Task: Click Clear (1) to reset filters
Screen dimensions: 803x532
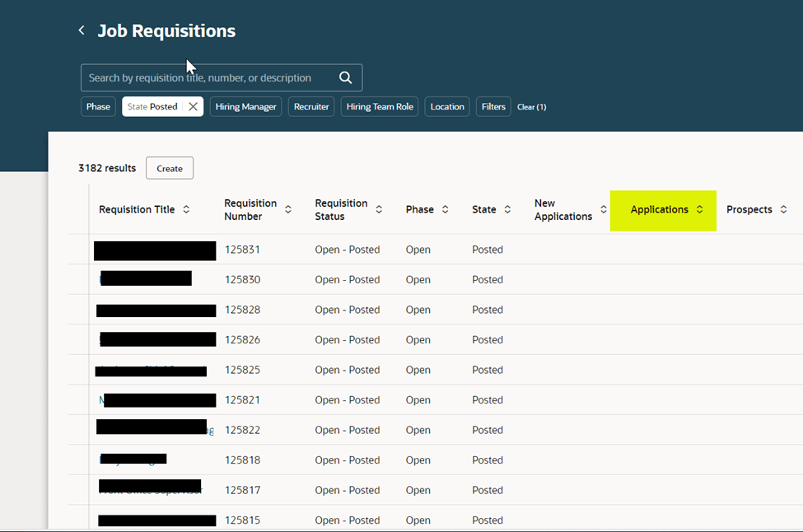Action: click(531, 107)
